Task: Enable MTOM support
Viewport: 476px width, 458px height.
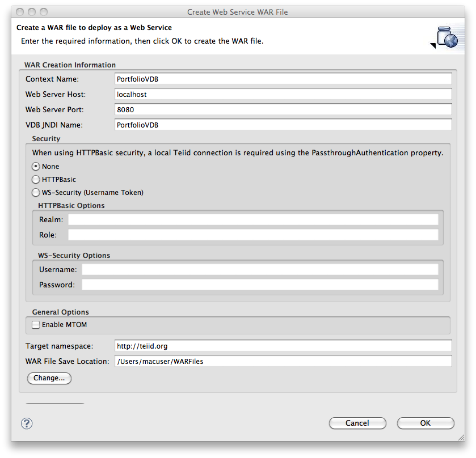Action: 35,325
